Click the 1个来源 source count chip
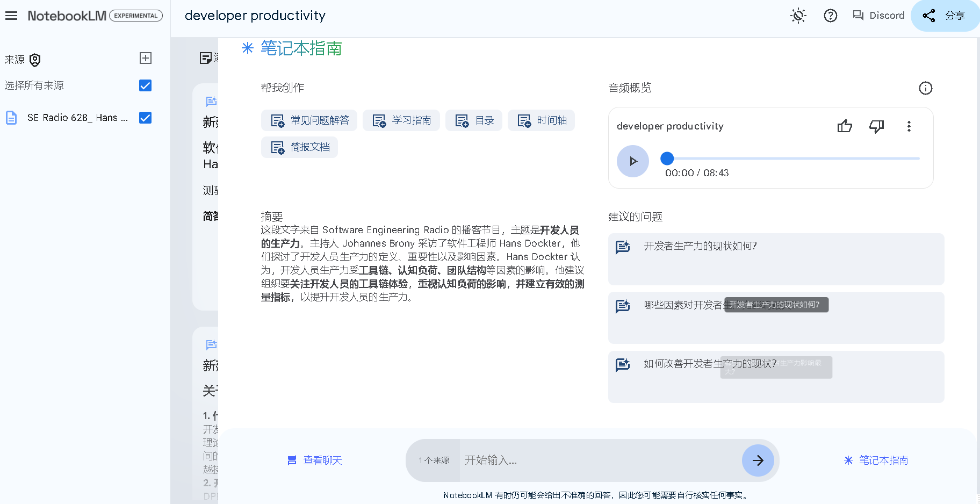Screen dimensions: 980x504 [x=434, y=460]
